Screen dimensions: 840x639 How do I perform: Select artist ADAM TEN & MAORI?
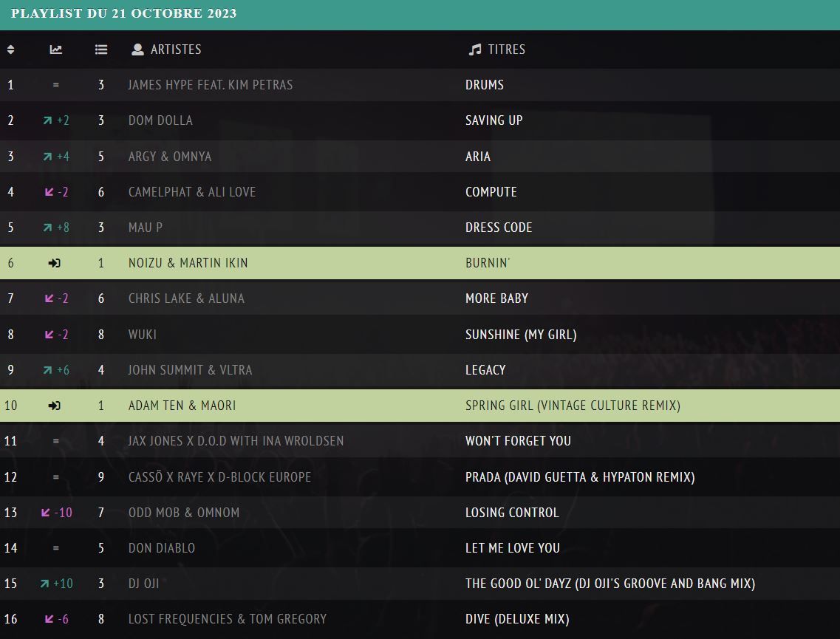click(182, 406)
